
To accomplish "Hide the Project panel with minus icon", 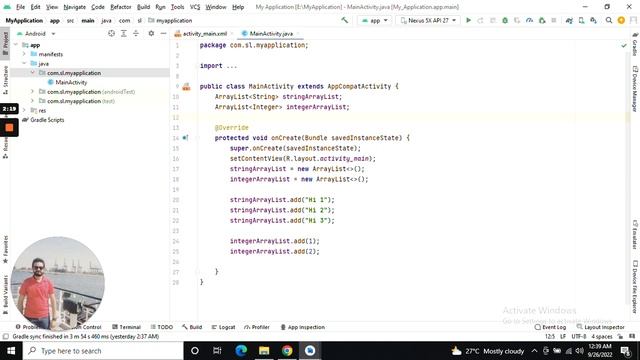I will click(163, 33).
